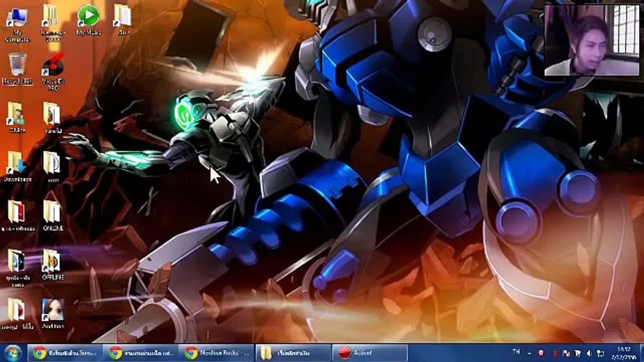The image size is (644, 362).
Task: Select the OFFLINE folder shortcut
Action: point(52,264)
